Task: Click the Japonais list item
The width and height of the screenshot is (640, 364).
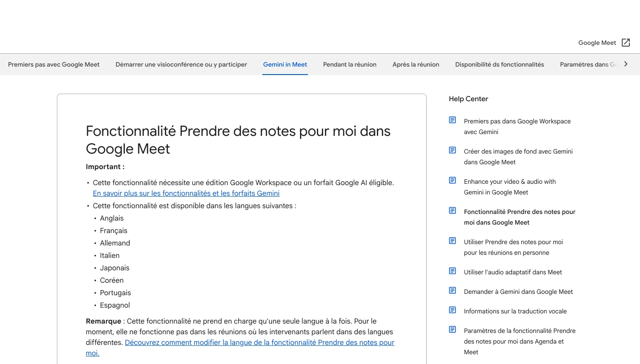Action: [x=115, y=268]
